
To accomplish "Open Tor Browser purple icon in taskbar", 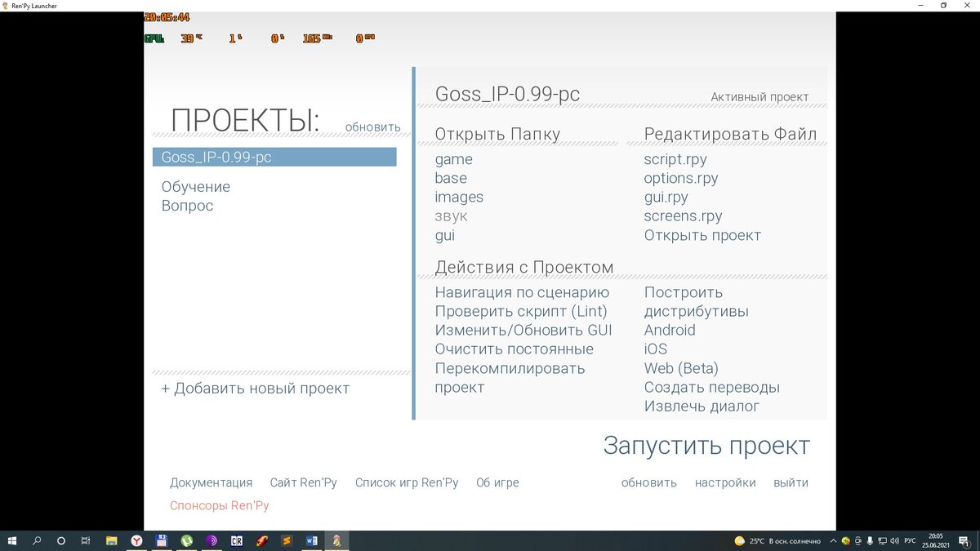I will click(x=212, y=540).
